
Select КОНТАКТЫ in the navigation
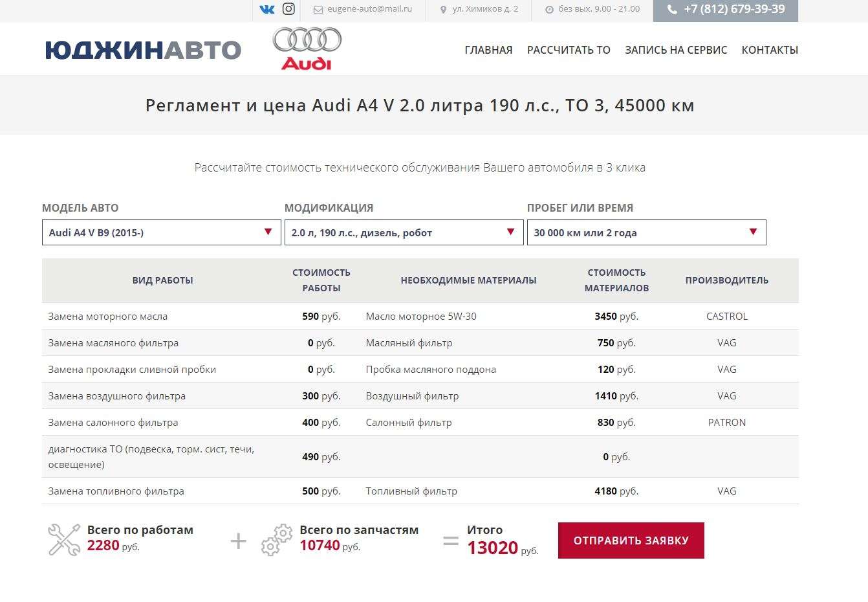[770, 50]
